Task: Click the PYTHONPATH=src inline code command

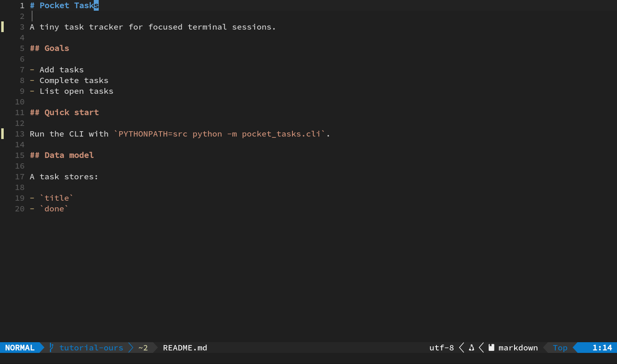Action: (x=220, y=134)
